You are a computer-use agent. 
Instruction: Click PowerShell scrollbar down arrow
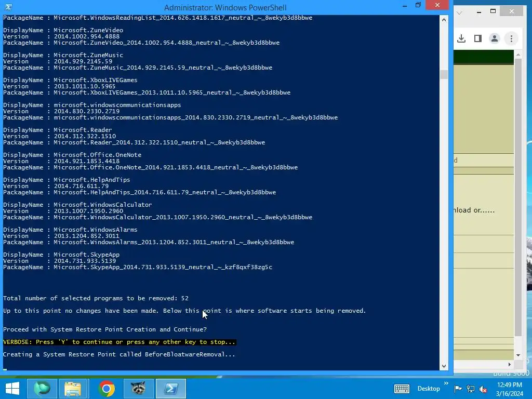444,366
